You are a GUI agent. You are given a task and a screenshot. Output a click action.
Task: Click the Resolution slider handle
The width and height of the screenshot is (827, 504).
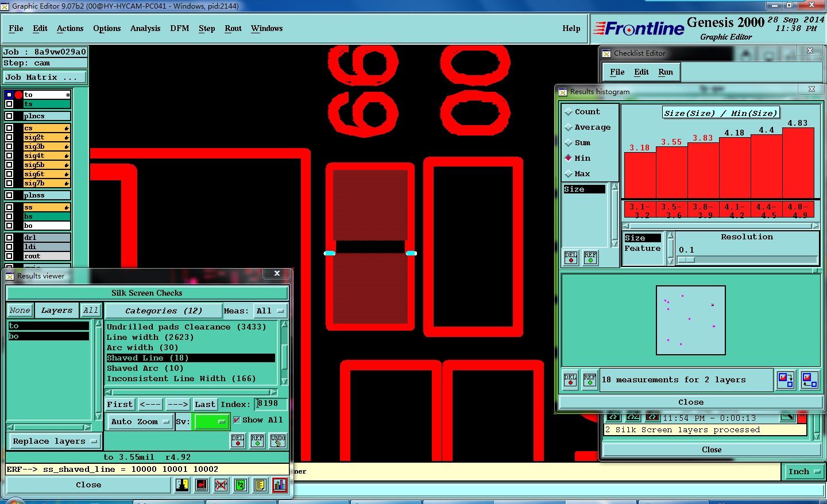[686, 259]
